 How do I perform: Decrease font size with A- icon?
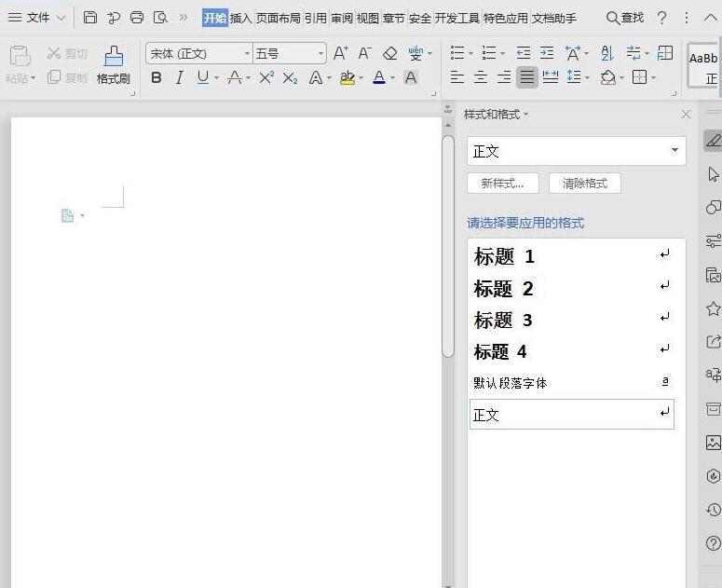pyautogui.click(x=364, y=53)
